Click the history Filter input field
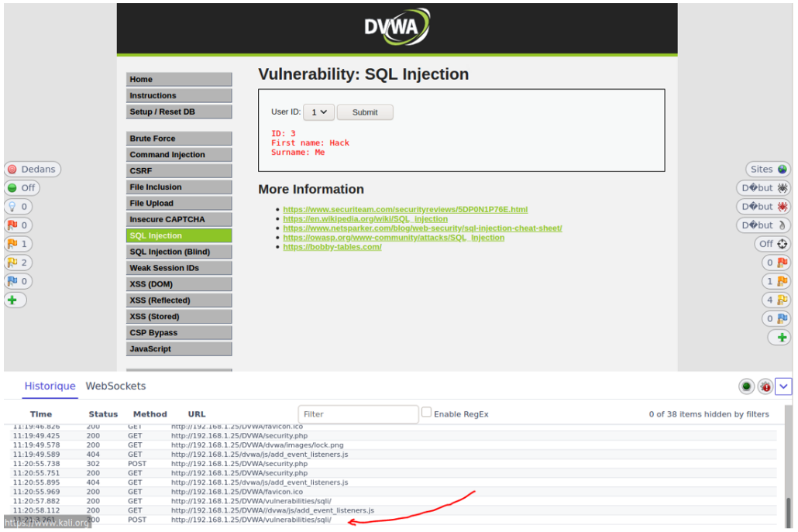The image size is (798, 532). coord(358,414)
